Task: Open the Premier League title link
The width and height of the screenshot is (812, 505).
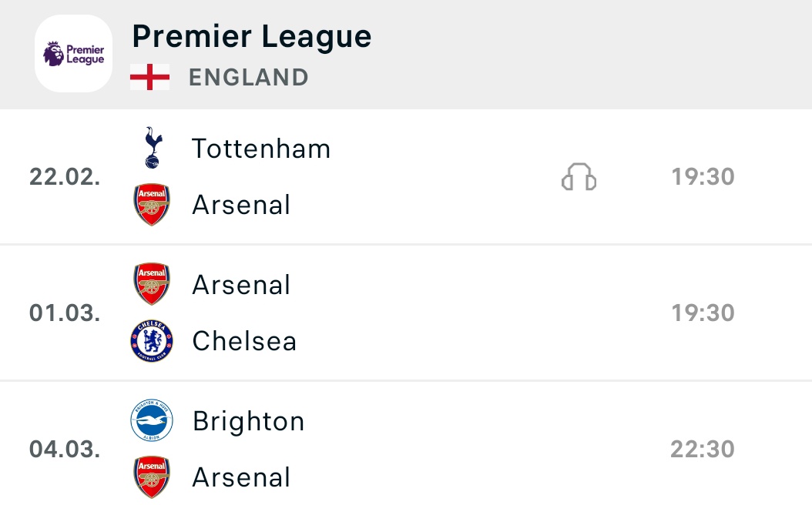Action: pyautogui.click(x=251, y=36)
